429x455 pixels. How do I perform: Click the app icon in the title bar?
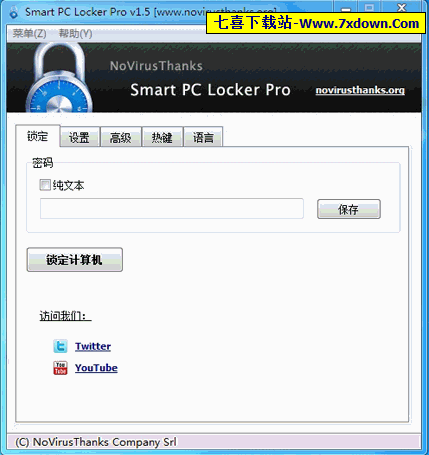(14, 12)
